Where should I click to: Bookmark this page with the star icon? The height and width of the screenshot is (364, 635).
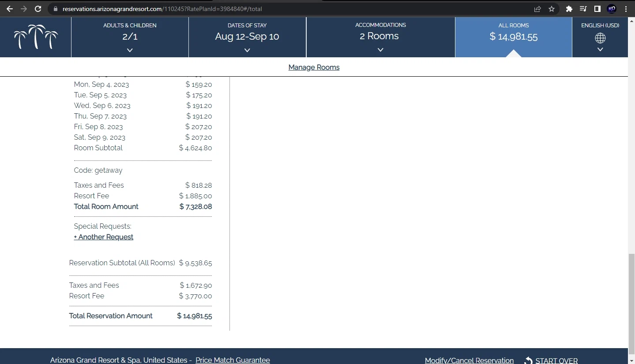[x=552, y=9]
